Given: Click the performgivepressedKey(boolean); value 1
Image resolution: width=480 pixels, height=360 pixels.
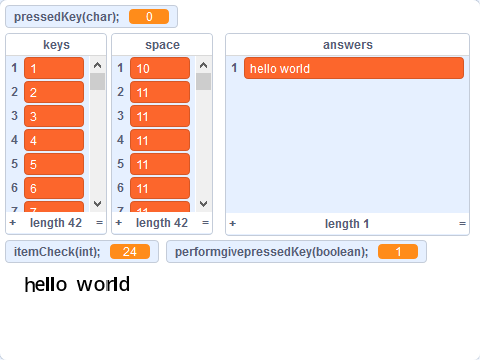Looking at the screenshot, I should click(x=398, y=252).
